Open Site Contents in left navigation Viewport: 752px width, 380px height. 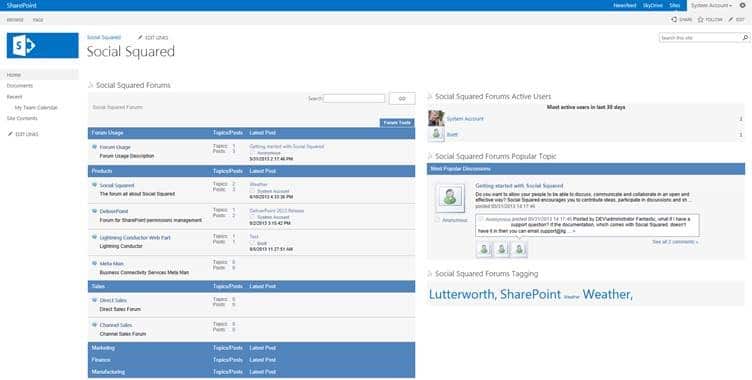point(22,118)
